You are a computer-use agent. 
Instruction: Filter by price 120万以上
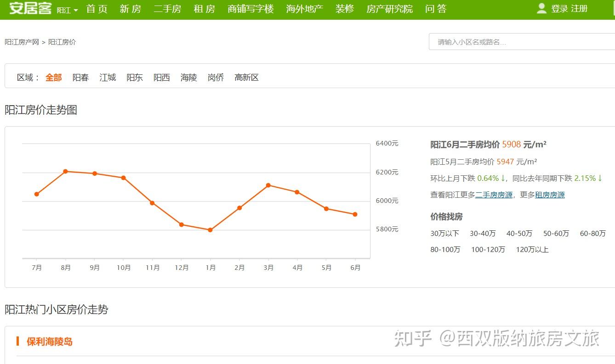click(x=532, y=249)
